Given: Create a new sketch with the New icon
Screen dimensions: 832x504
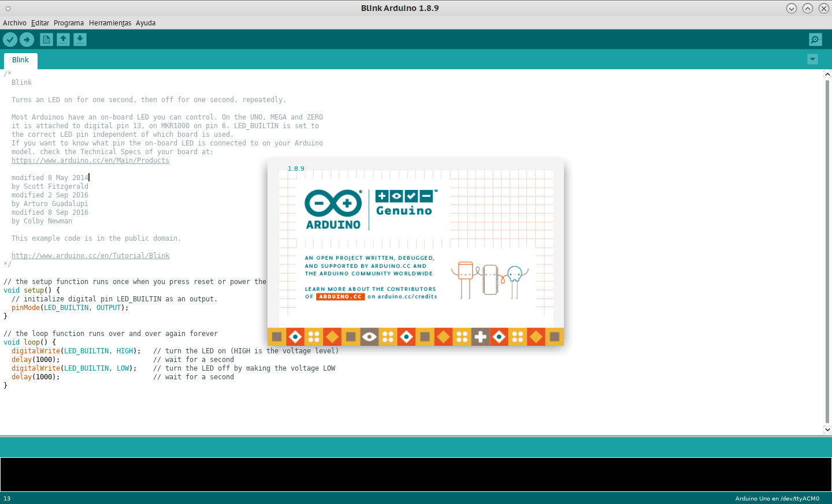Looking at the screenshot, I should pyautogui.click(x=46, y=39).
